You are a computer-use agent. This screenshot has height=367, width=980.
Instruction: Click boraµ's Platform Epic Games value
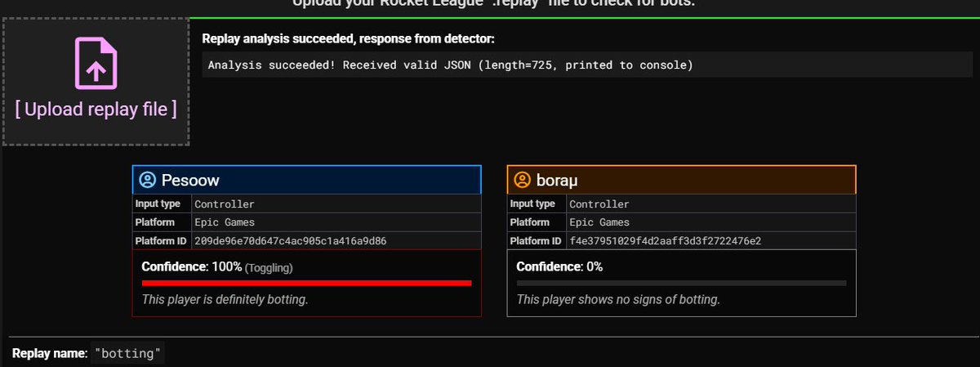599,222
